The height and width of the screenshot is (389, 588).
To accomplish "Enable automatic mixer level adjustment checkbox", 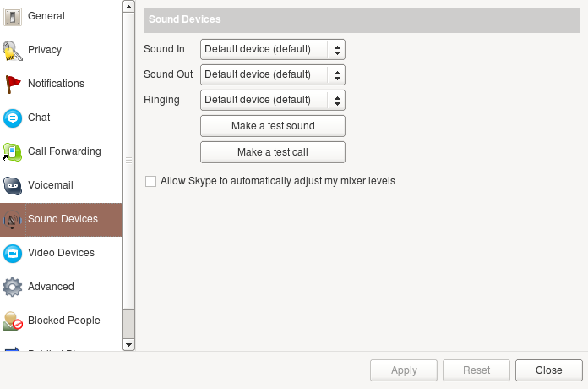I will (150, 181).
